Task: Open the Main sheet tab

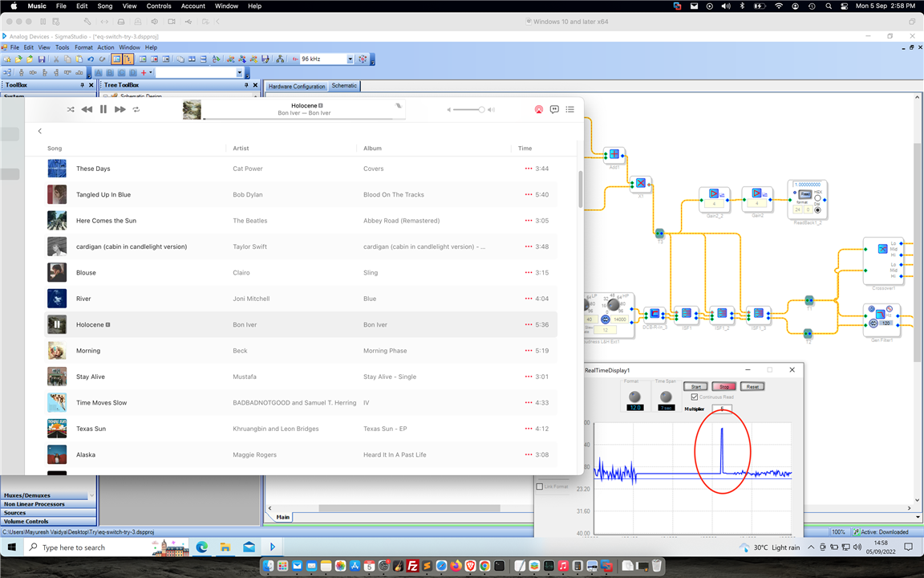Action: [x=283, y=517]
